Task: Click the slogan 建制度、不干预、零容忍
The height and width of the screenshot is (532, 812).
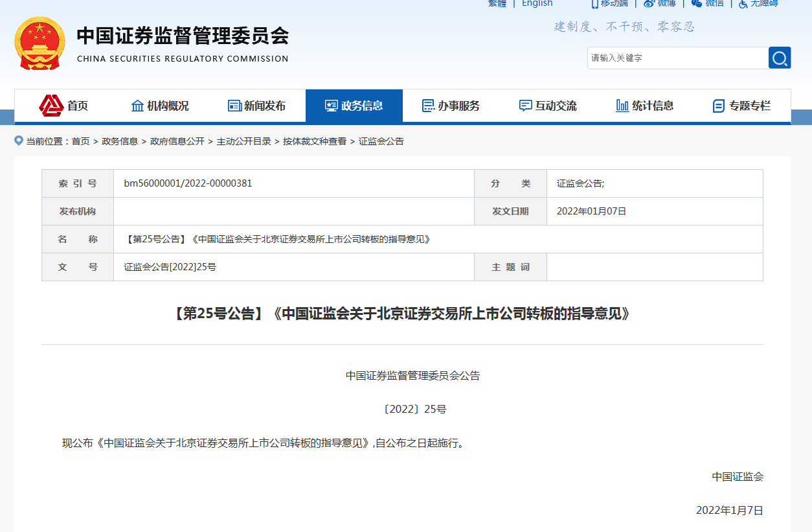Action: coord(624,27)
